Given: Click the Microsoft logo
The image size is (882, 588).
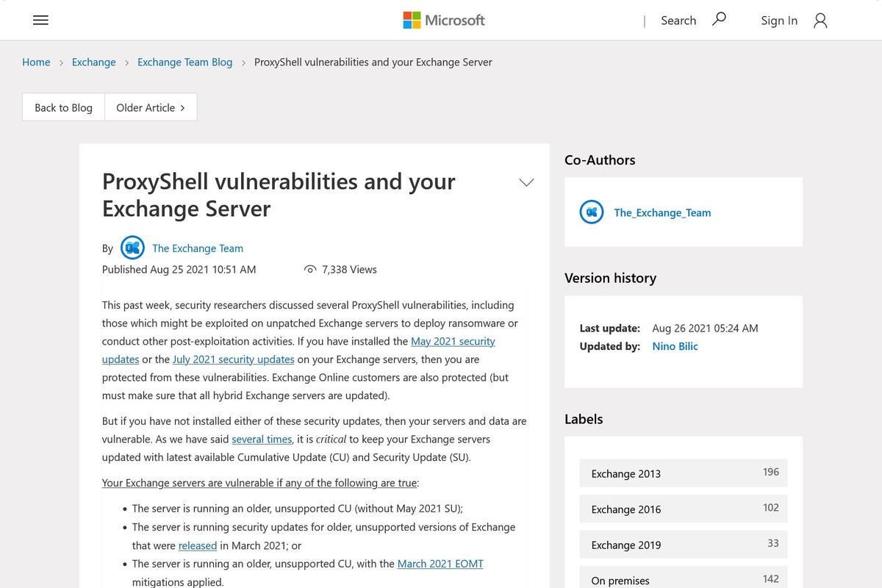Looking at the screenshot, I should click(444, 20).
